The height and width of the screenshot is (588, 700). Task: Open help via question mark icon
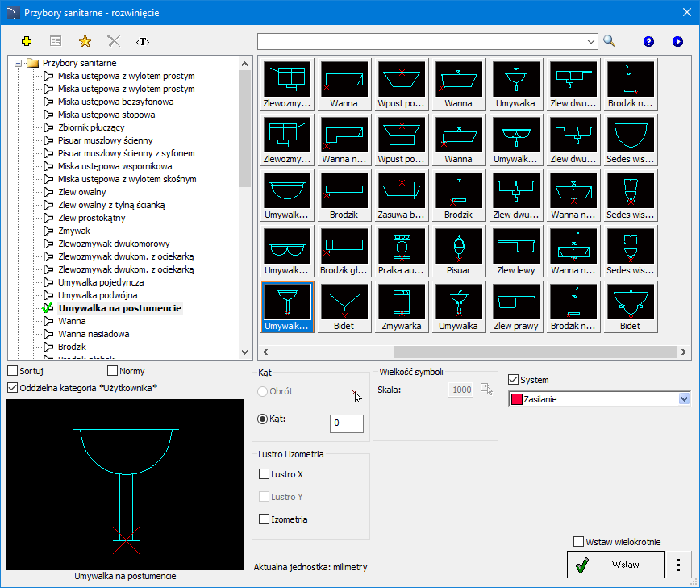tap(648, 41)
